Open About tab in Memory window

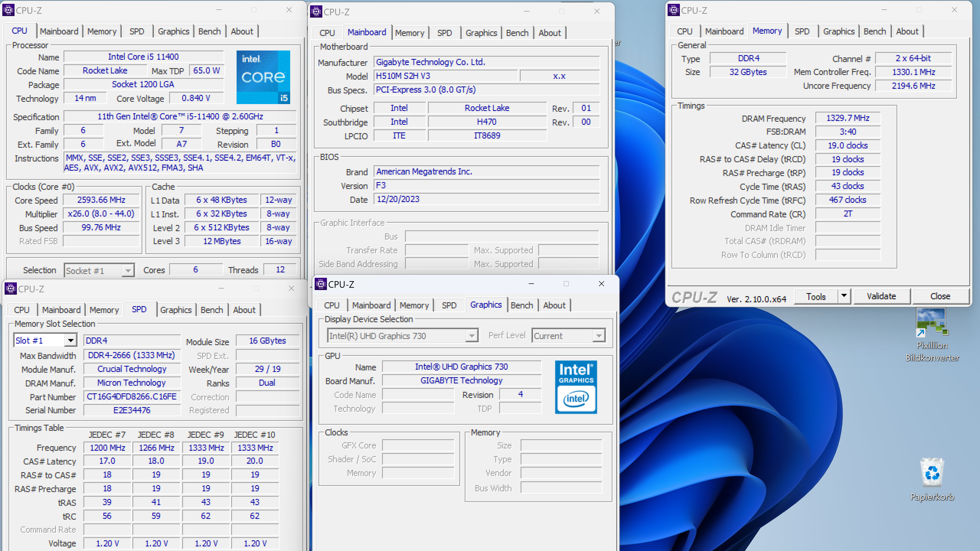[907, 32]
